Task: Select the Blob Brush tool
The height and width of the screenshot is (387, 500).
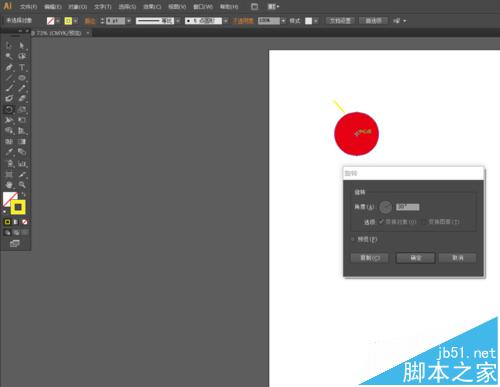Action: 9,99
